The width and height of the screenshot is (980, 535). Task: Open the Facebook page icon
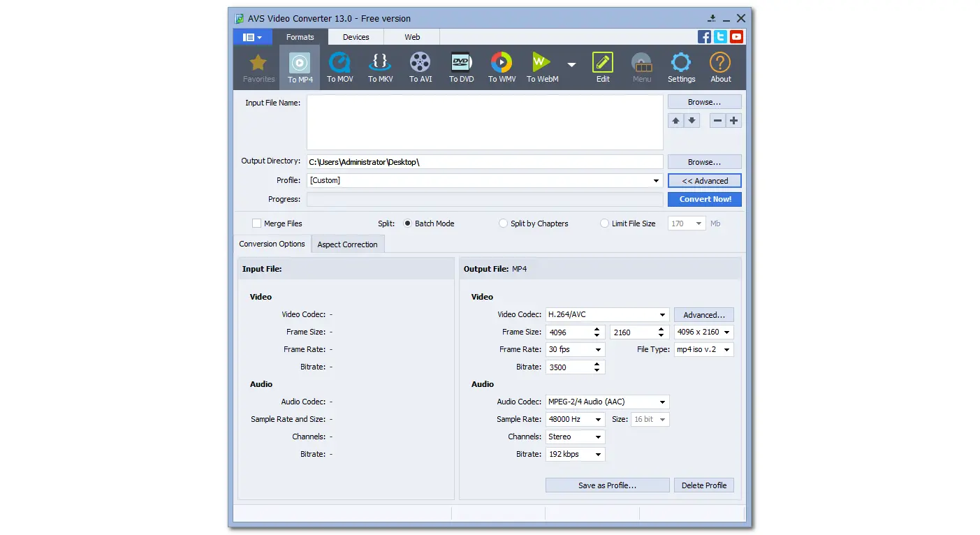pos(704,37)
